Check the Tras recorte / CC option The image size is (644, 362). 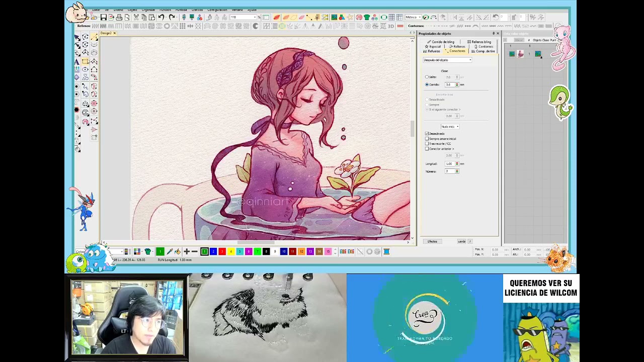(x=427, y=144)
